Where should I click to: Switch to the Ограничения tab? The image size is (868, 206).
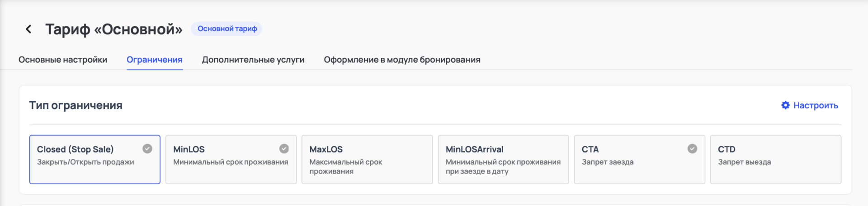click(x=155, y=60)
